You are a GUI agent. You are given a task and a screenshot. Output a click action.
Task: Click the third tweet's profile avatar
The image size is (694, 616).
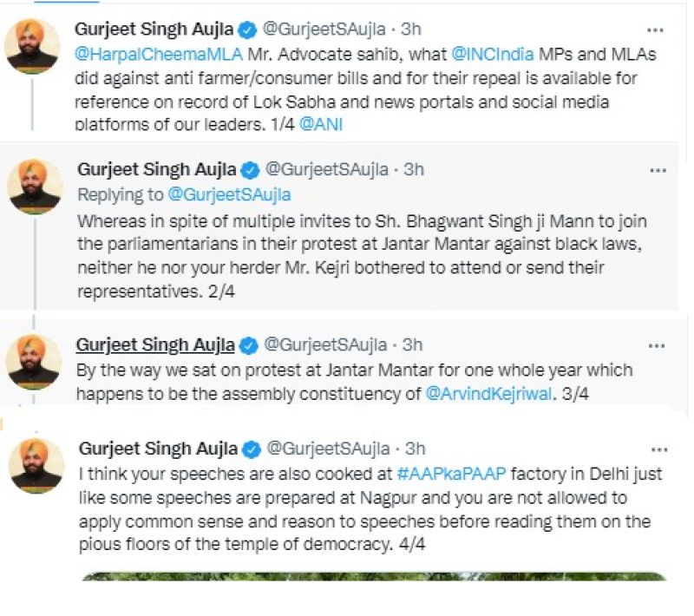tap(34, 361)
